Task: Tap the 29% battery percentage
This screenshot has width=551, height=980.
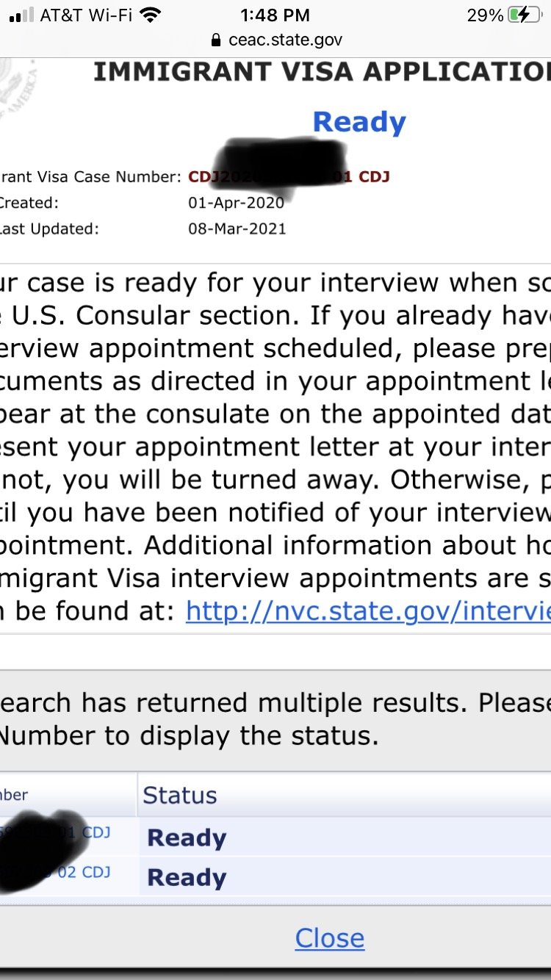Action: click(485, 15)
